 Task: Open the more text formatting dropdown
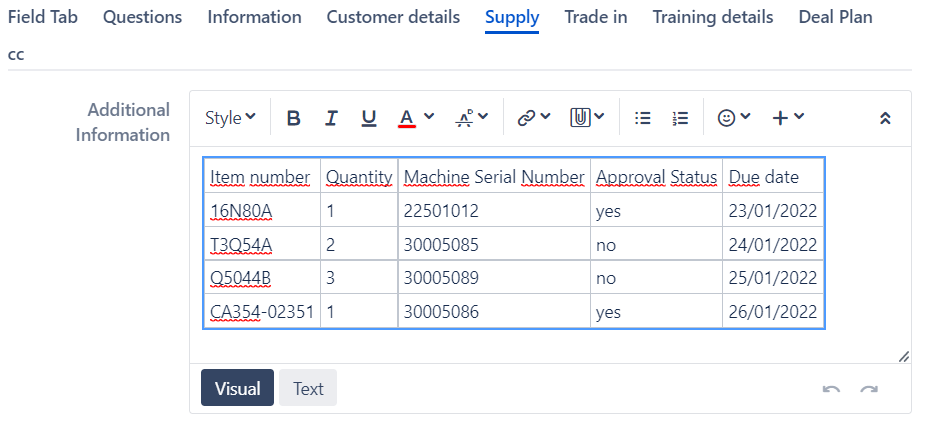[x=471, y=118]
